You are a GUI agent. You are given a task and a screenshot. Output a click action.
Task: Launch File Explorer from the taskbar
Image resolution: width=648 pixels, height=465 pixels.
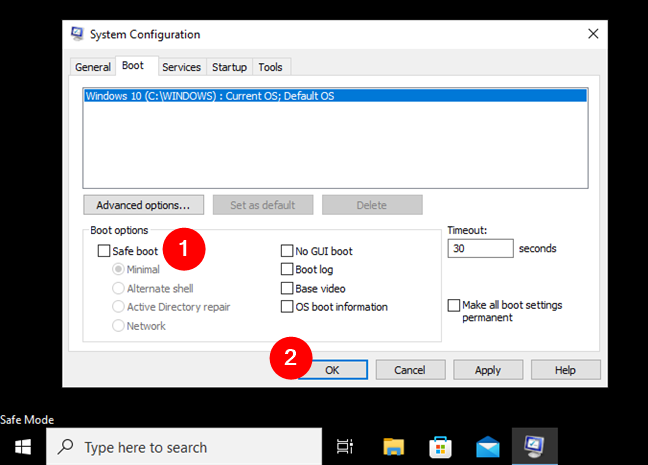click(393, 447)
